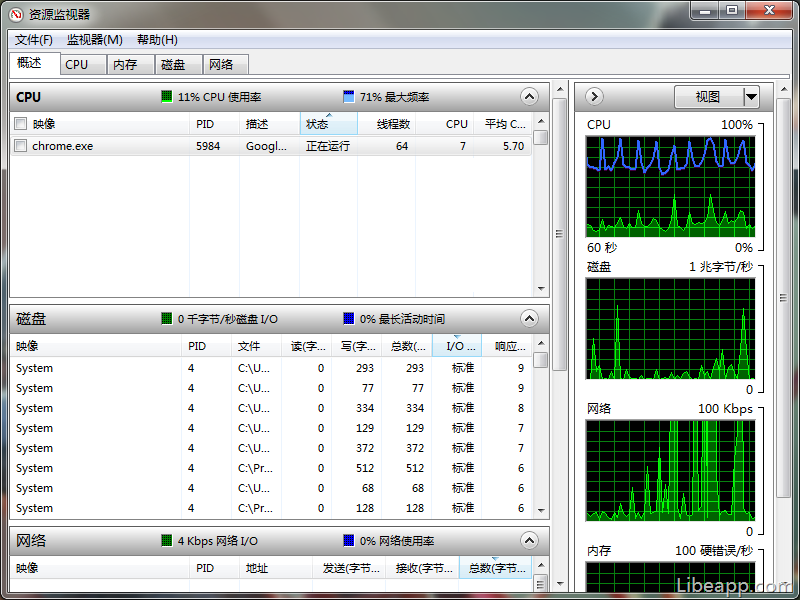
Task: Sort CPU table by 描述 column
Action: (x=269, y=124)
